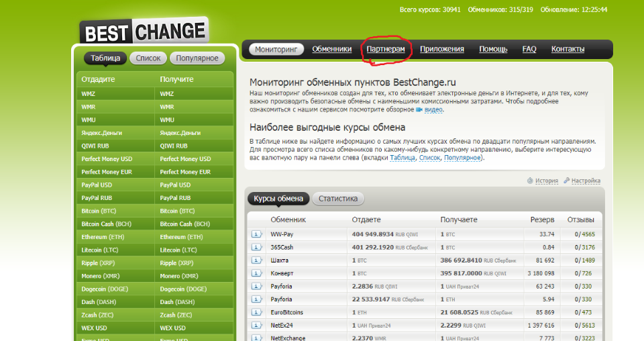Switch to Курсы обмена tab
The image size is (644, 341).
point(278,199)
